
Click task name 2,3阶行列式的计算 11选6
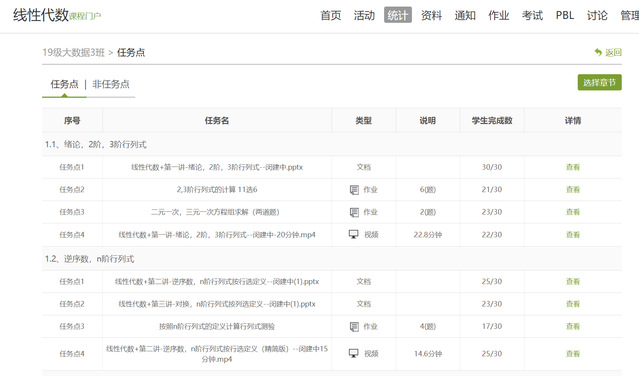tap(217, 189)
